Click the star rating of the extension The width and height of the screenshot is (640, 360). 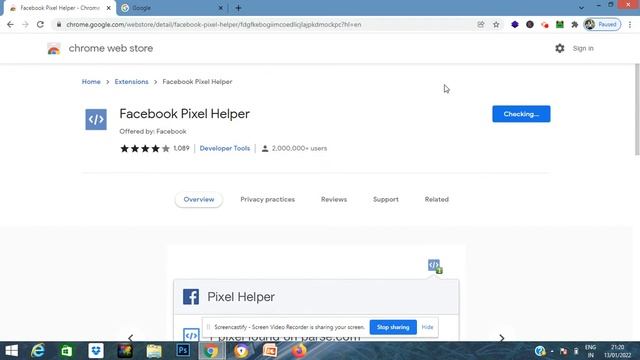(145, 149)
